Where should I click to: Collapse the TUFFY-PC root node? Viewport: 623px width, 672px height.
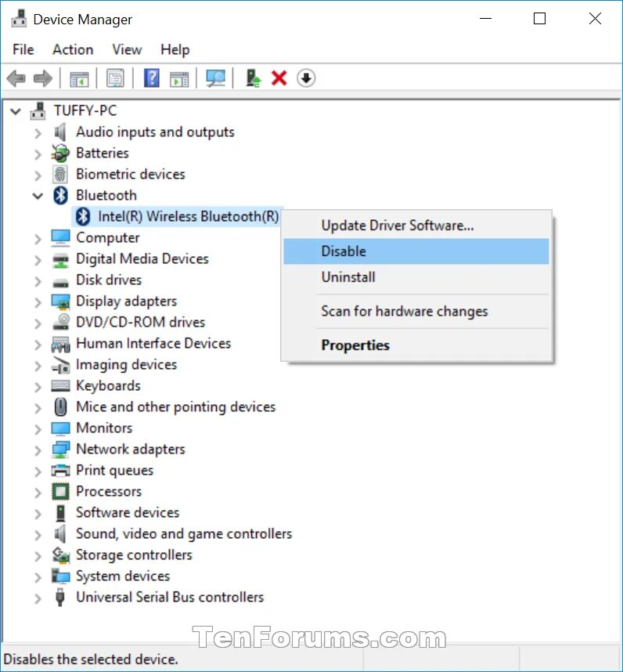pyautogui.click(x=16, y=112)
